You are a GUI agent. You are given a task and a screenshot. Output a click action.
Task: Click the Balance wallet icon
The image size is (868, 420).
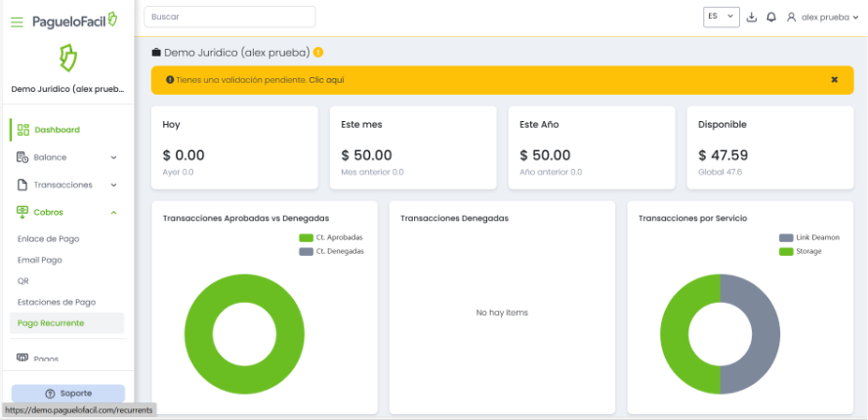click(23, 157)
